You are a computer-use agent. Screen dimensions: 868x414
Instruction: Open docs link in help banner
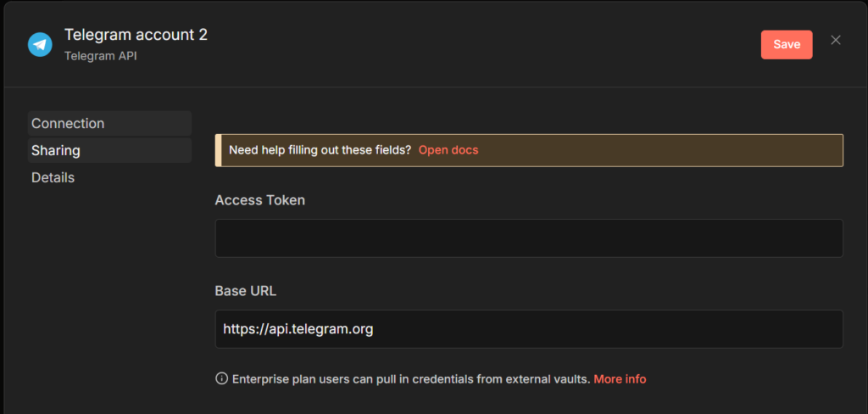448,150
